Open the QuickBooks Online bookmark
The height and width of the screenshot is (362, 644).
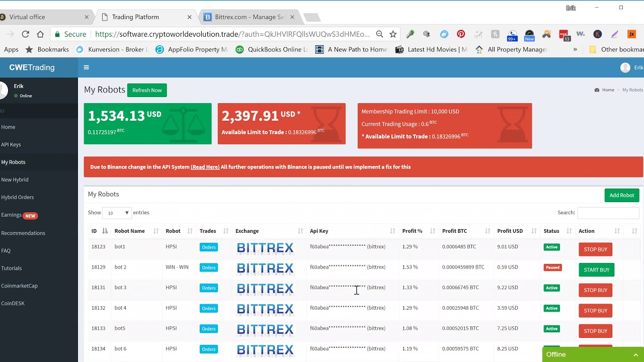272,49
